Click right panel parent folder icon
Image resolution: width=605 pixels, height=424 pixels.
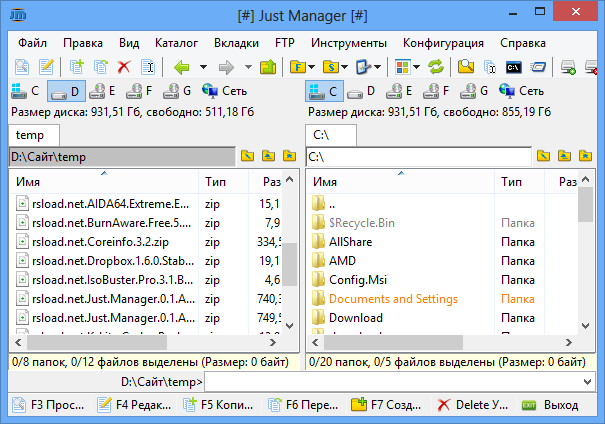[564, 156]
